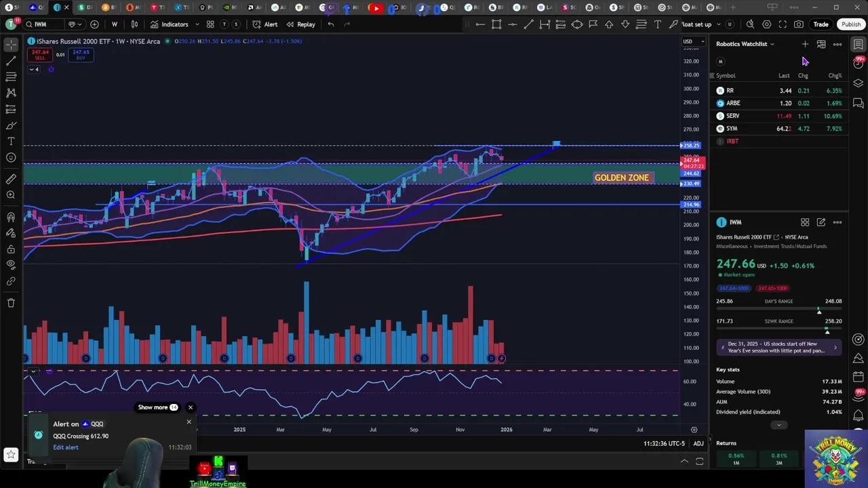Open time axis settings gear at chart corner
Screen dimensions: 868x488
click(x=694, y=430)
